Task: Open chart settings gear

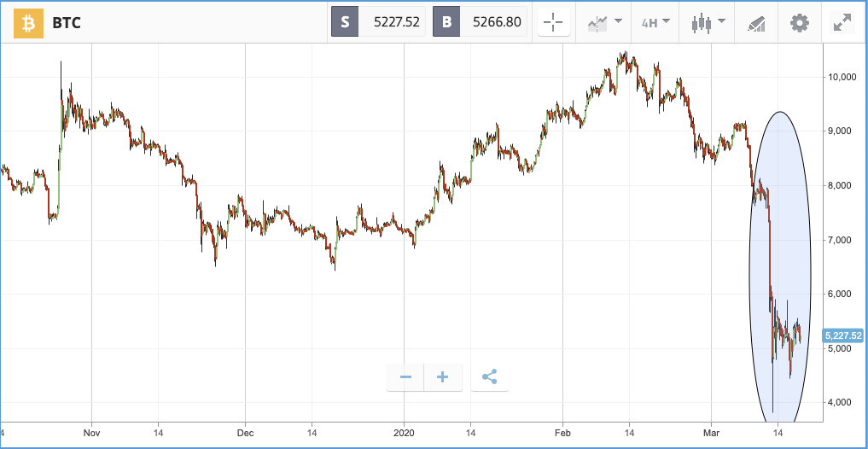Action: tap(800, 23)
